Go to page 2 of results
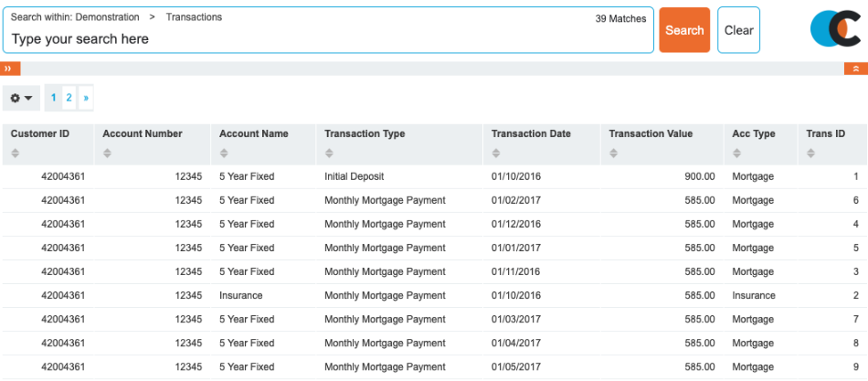868x381 pixels. coord(69,98)
